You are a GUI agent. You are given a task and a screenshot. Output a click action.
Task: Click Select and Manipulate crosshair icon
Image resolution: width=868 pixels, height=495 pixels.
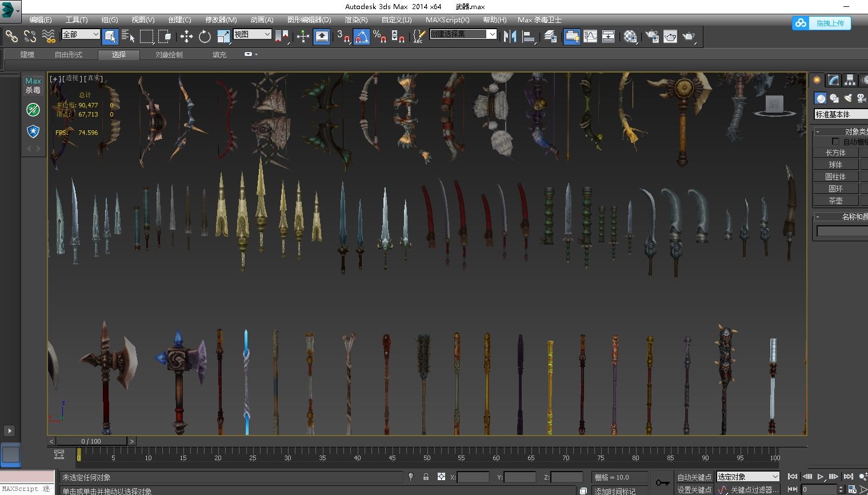tap(303, 37)
